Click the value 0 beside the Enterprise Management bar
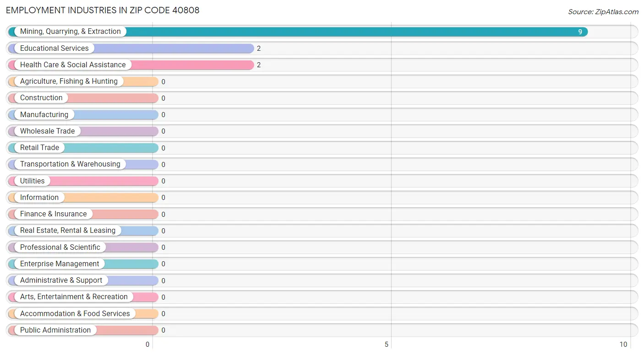The height and width of the screenshot is (355, 644). click(163, 264)
